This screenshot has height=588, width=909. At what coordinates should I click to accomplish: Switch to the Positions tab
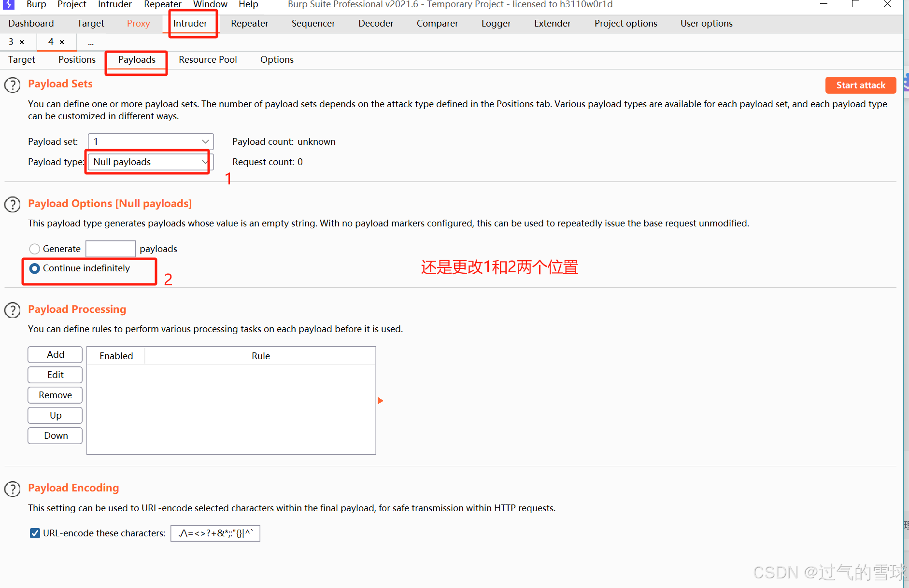tap(76, 59)
